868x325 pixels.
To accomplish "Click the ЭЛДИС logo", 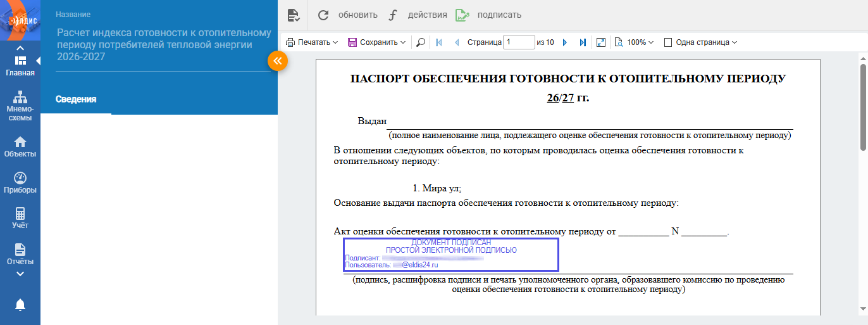I will [20, 20].
